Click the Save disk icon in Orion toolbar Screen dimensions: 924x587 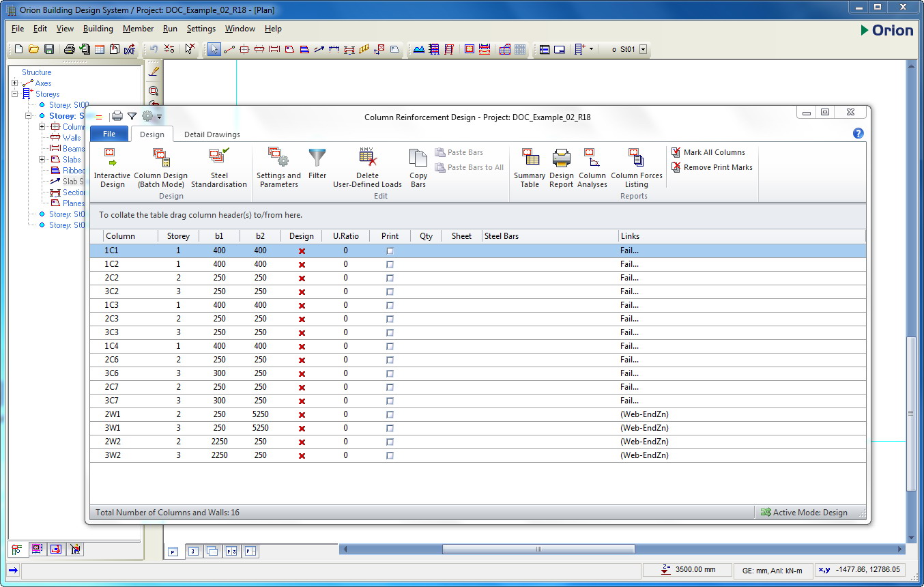click(x=49, y=49)
